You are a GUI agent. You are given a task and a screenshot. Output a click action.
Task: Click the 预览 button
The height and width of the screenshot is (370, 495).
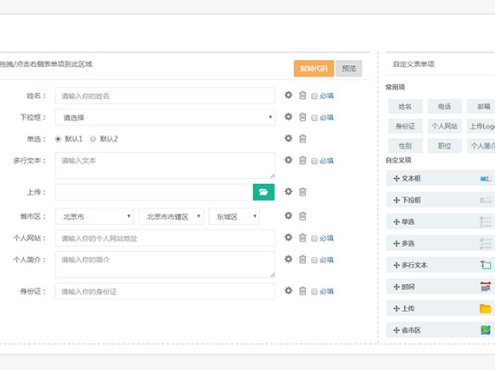(x=349, y=68)
